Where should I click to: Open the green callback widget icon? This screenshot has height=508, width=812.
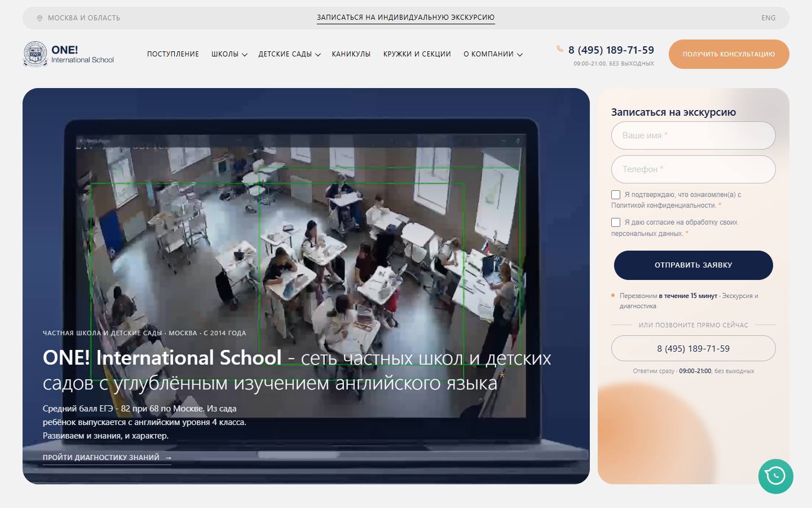(775, 476)
